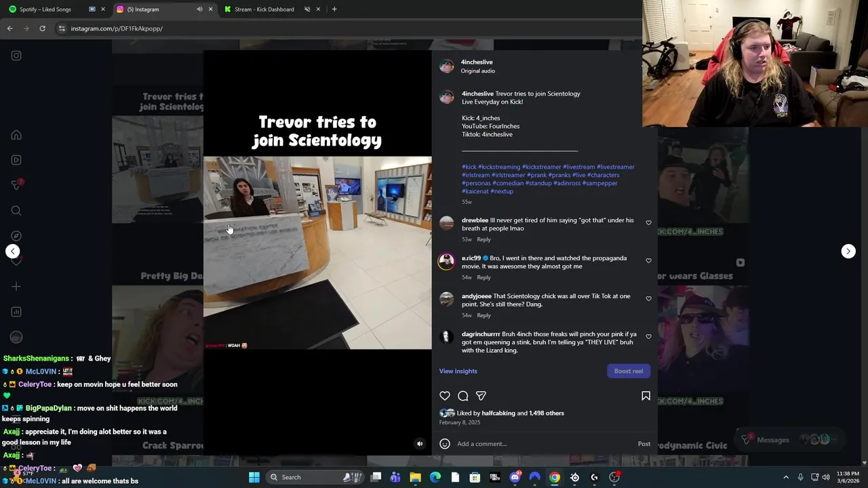Open the #kaicenat hashtag

[475, 191]
